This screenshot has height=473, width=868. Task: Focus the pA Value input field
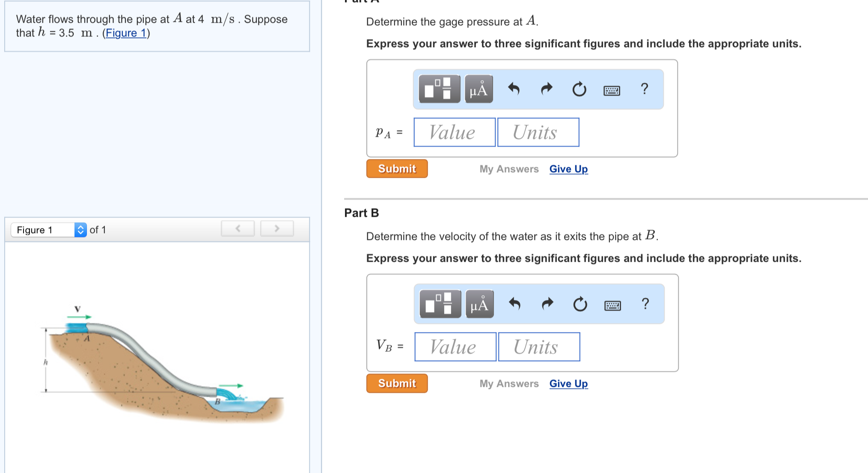pyautogui.click(x=455, y=132)
